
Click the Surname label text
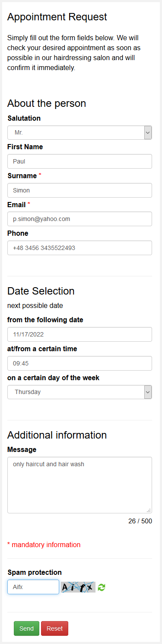[x=22, y=176]
